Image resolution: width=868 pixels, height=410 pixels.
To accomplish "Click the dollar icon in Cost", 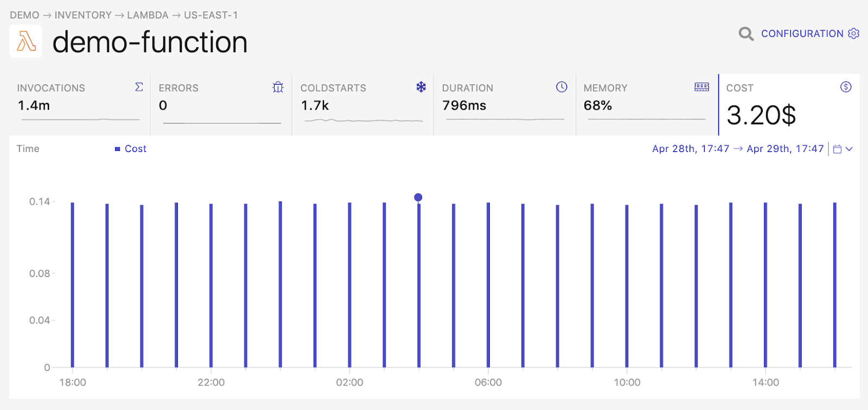I will (846, 87).
